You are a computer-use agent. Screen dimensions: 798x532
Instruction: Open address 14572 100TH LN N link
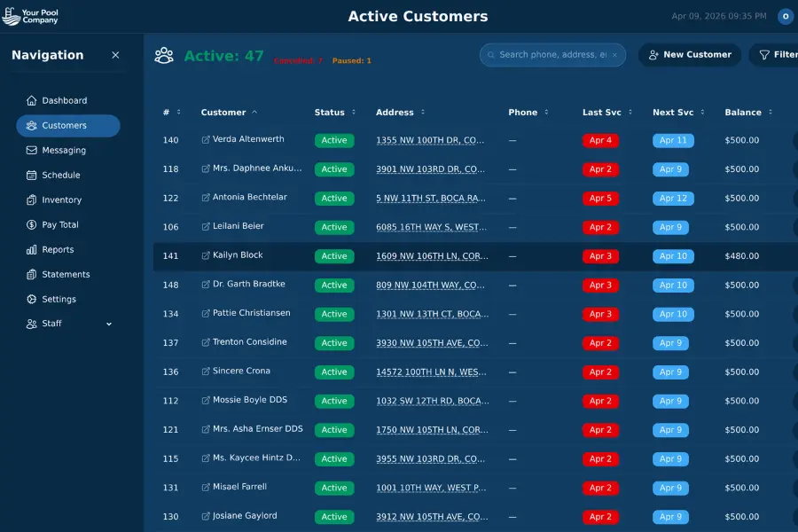[x=431, y=372]
